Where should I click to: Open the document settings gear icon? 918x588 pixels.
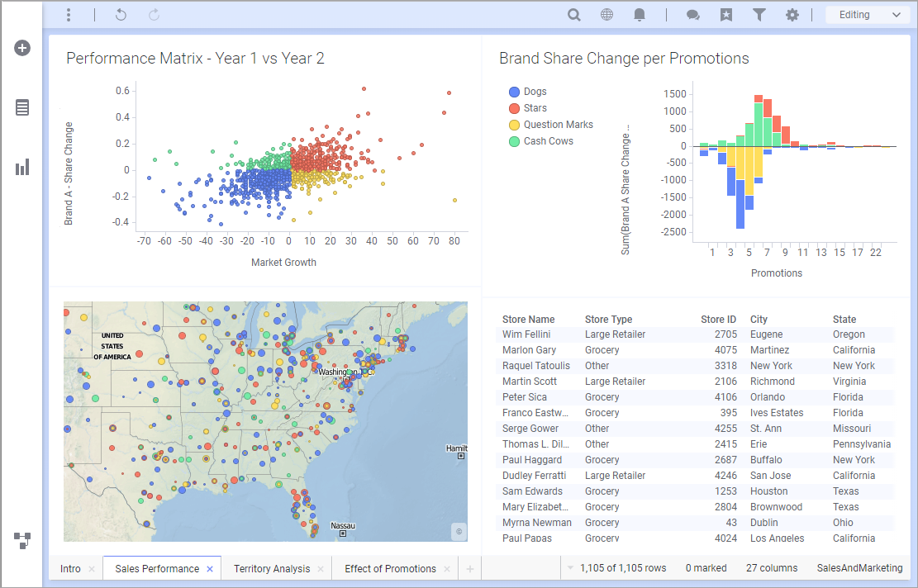792,14
